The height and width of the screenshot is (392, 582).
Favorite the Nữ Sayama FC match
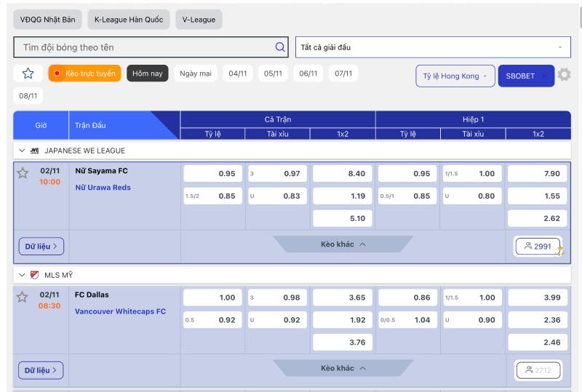pos(23,173)
